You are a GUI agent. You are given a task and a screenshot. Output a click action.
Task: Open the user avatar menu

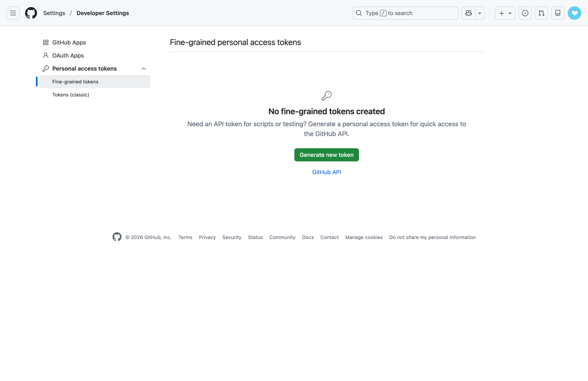point(574,13)
